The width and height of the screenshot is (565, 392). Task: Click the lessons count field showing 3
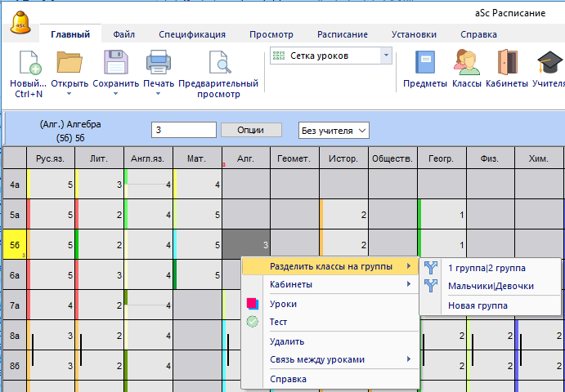[x=183, y=130]
